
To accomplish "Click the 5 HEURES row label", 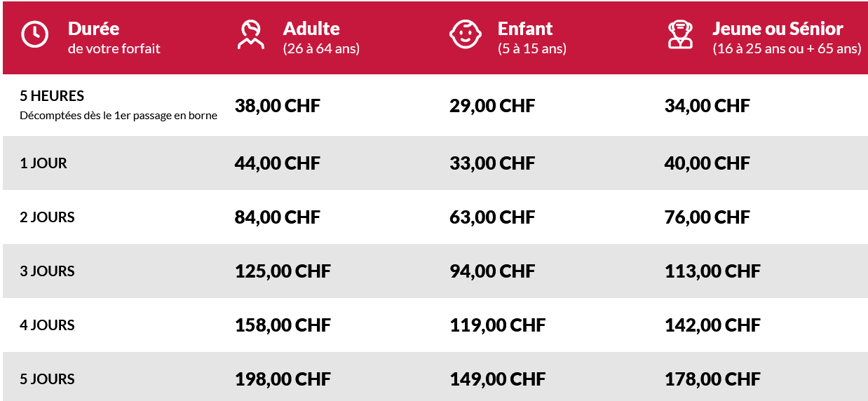I will pos(52,96).
